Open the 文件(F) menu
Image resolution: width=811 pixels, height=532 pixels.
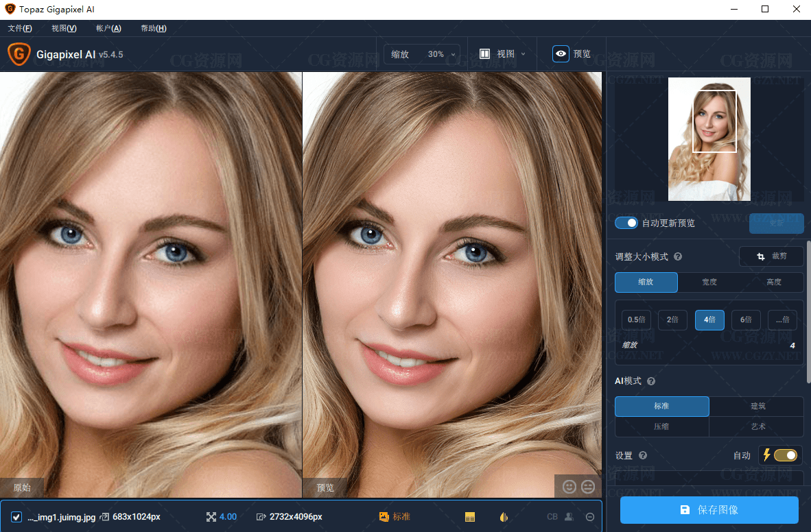tap(20, 28)
